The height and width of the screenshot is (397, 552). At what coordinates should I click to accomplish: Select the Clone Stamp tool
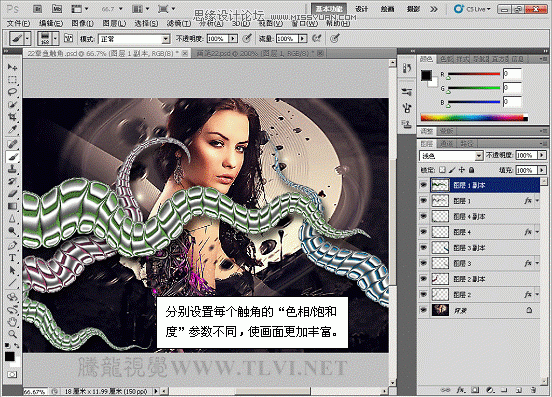tap(12, 169)
